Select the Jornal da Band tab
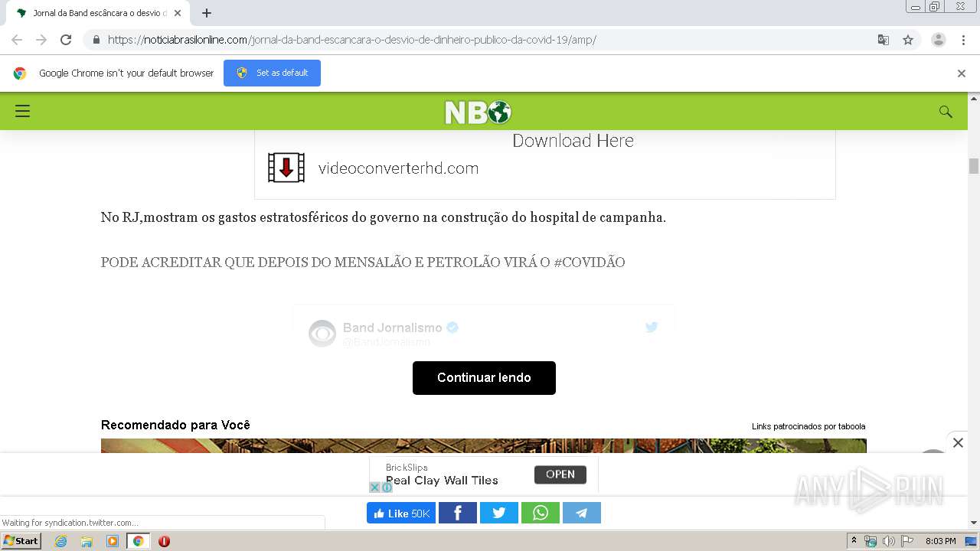The image size is (980, 551). 98,13
